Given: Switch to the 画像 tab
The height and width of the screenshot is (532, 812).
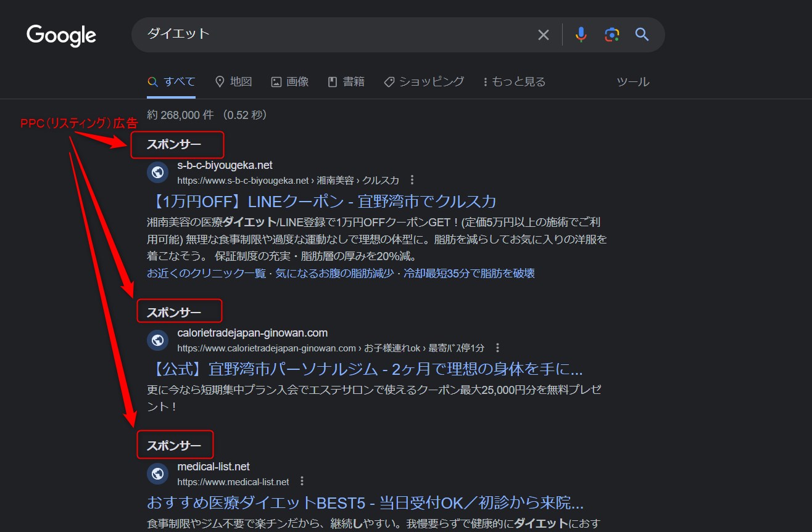Looking at the screenshot, I should coord(290,82).
